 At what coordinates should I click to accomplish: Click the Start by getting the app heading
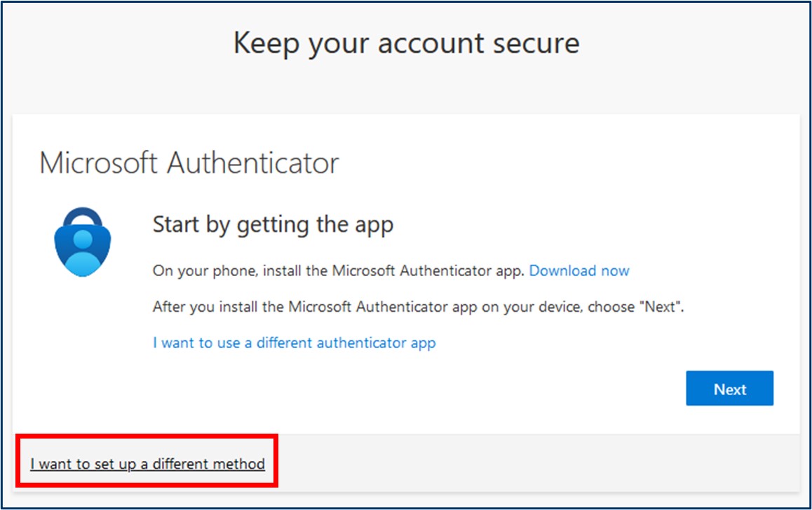click(x=273, y=226)
